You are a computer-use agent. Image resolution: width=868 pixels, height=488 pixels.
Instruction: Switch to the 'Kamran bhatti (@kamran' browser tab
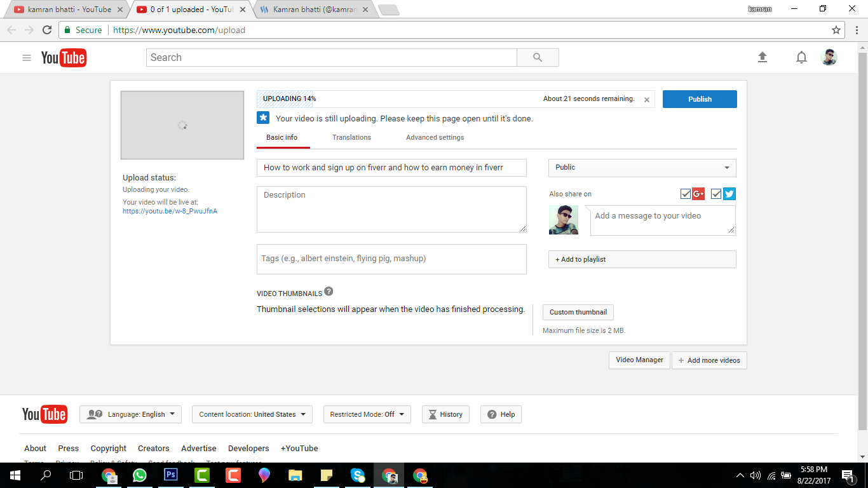pos(314,10)
